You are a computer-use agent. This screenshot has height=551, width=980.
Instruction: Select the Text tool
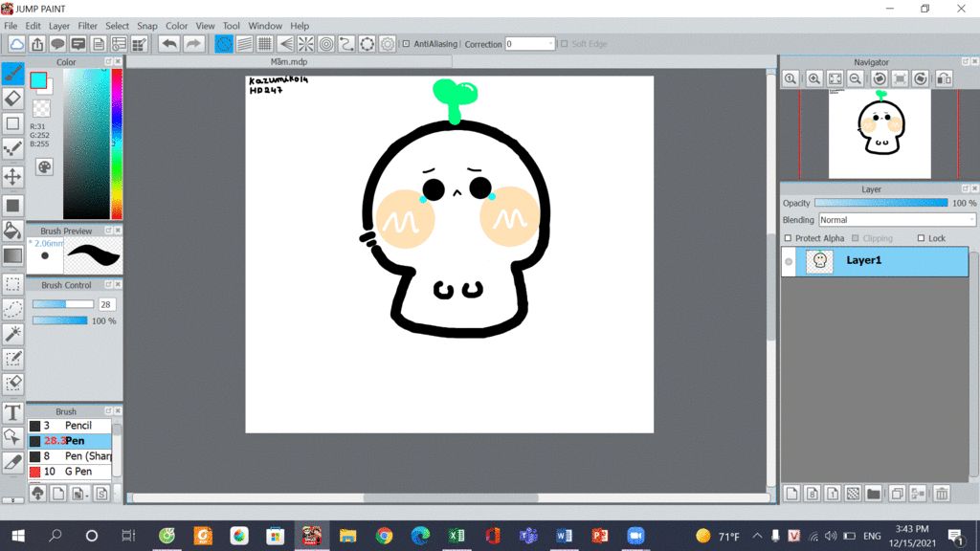click(12, 412)
